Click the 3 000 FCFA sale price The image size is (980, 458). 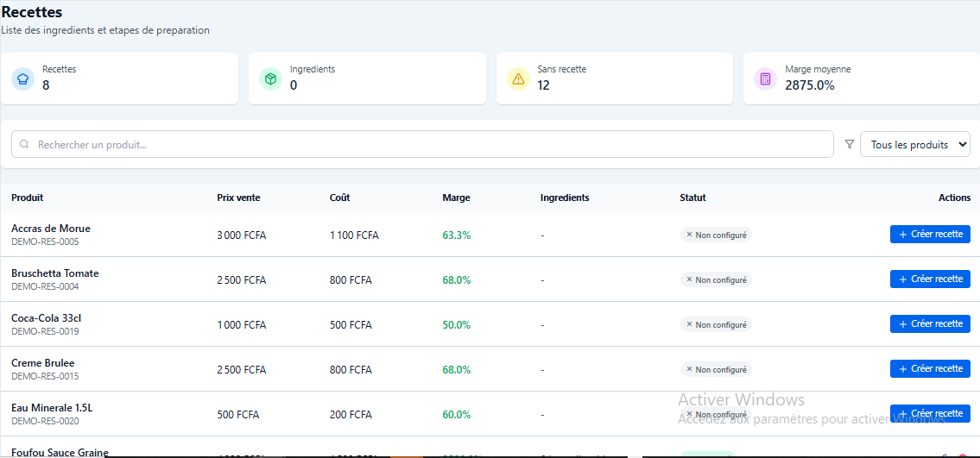click(241, 235)
